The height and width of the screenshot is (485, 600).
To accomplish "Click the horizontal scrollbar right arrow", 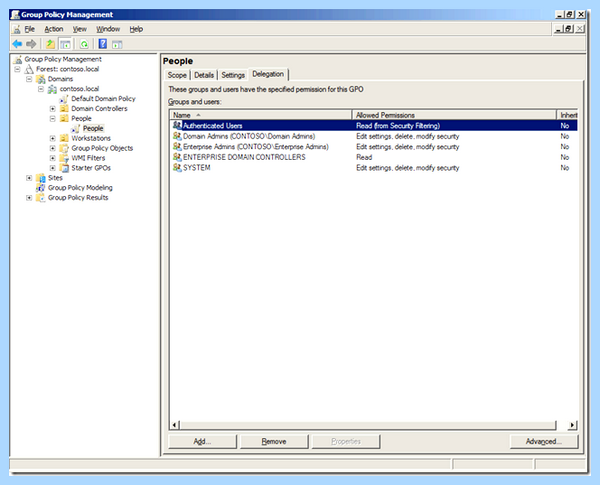I will click(572, 425).
